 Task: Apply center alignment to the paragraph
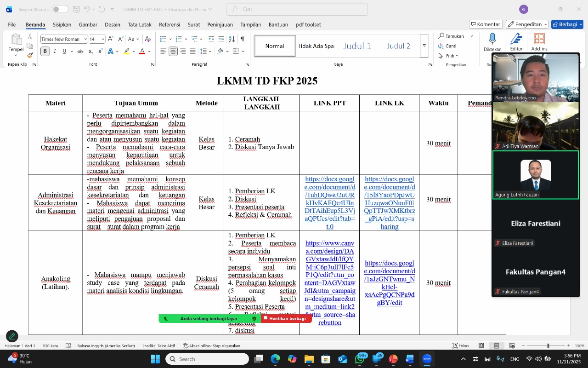pyautogui.click(x=173, y=52)
